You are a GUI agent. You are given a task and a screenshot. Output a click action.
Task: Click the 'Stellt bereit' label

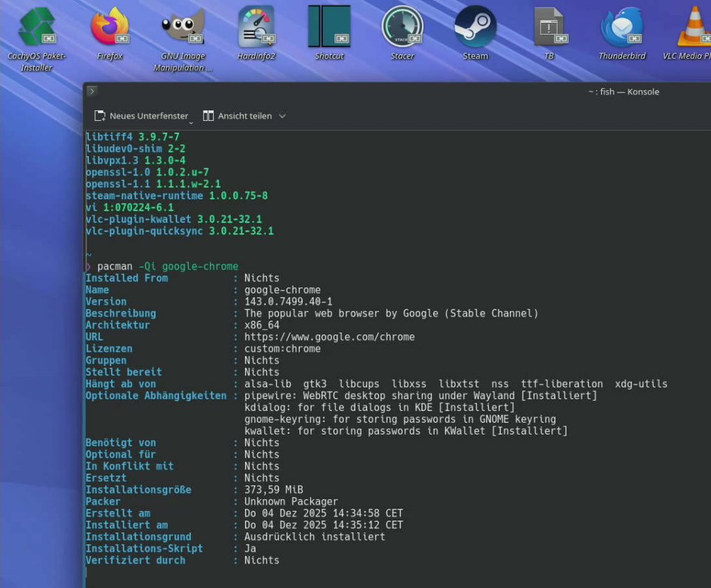[x=124, y=372]
